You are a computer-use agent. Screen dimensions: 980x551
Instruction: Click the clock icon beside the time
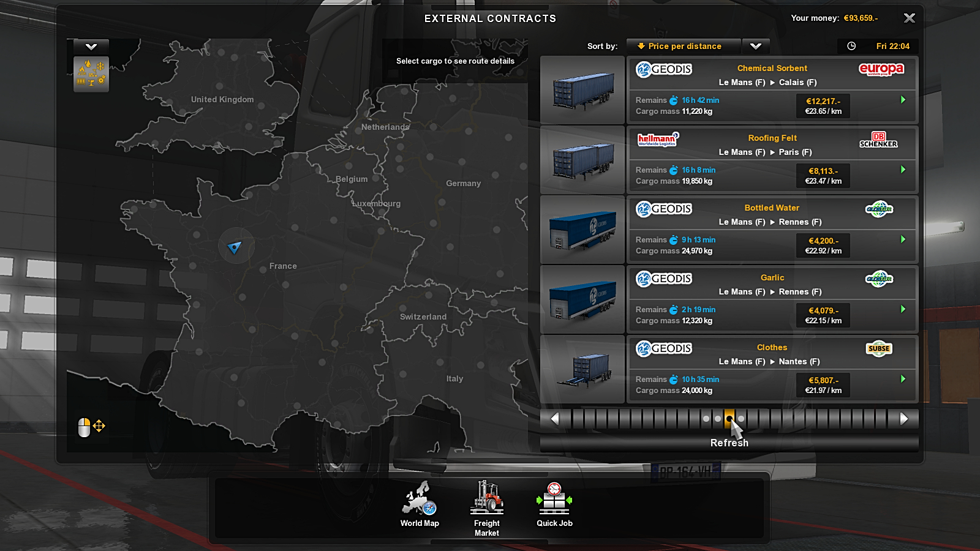click(851, 46)
